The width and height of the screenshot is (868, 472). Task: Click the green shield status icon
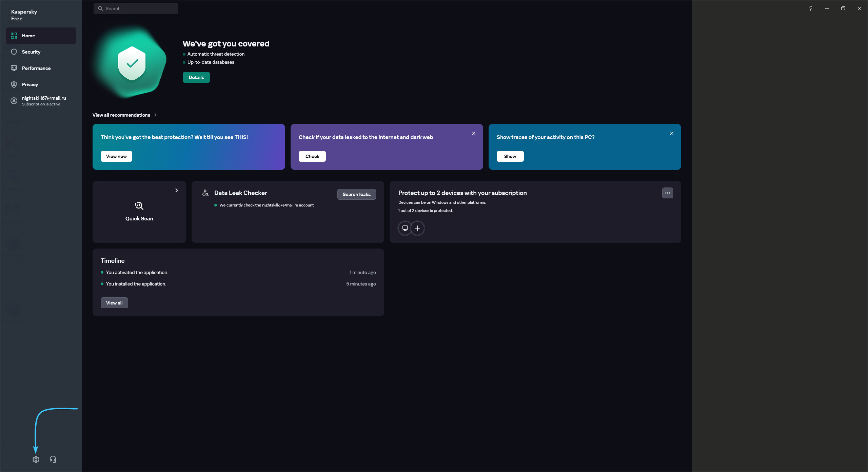click(x=132, y=63)
